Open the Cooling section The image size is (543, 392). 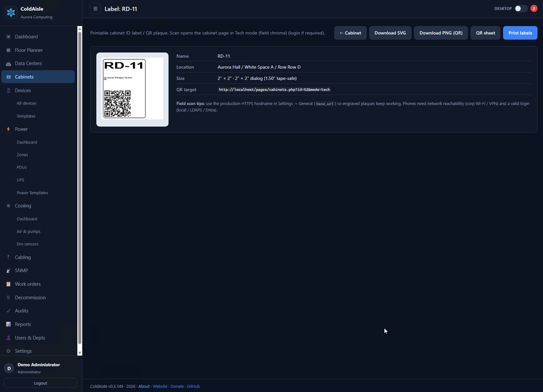pyautogui.click(x=38, y=206)
